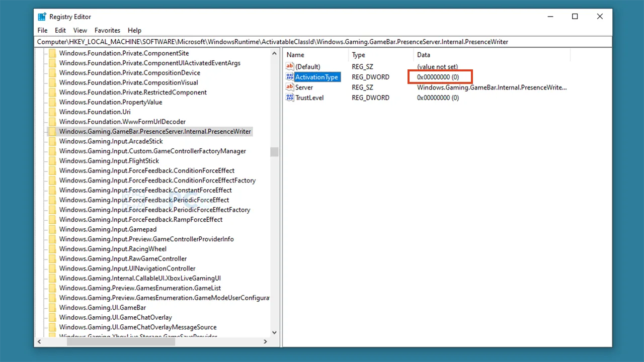The image size is (644, 362).
Task: Select the Windows.Gaming.UI.GameChatOverlayMessageSource key
Action: (x=138, y=327)
